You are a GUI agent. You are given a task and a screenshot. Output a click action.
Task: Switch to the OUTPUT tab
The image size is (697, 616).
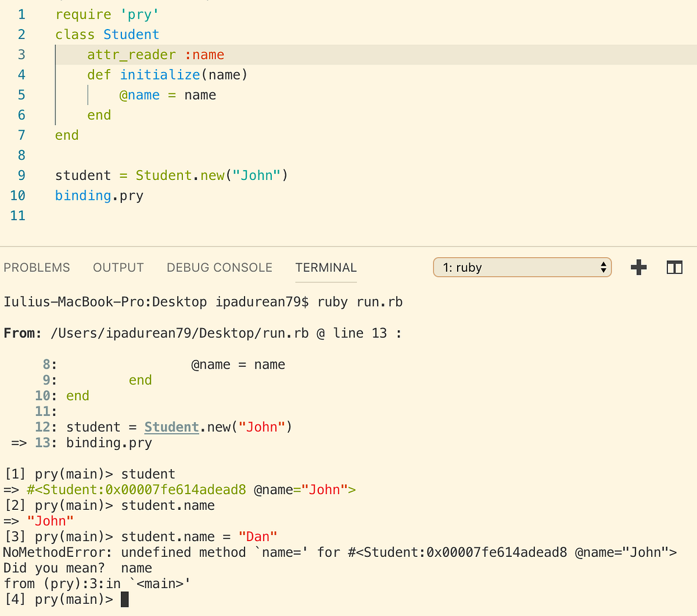(x=118, y=268)
